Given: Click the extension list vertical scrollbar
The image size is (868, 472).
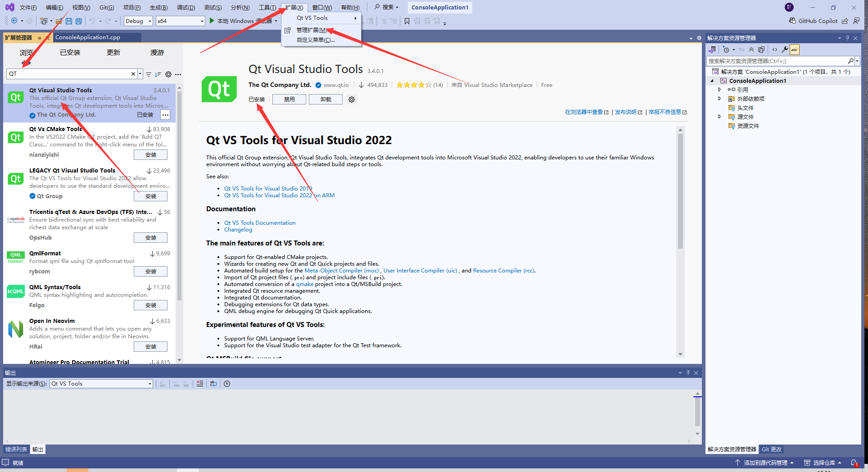Looking at the screenshot, I should [179, 196].
